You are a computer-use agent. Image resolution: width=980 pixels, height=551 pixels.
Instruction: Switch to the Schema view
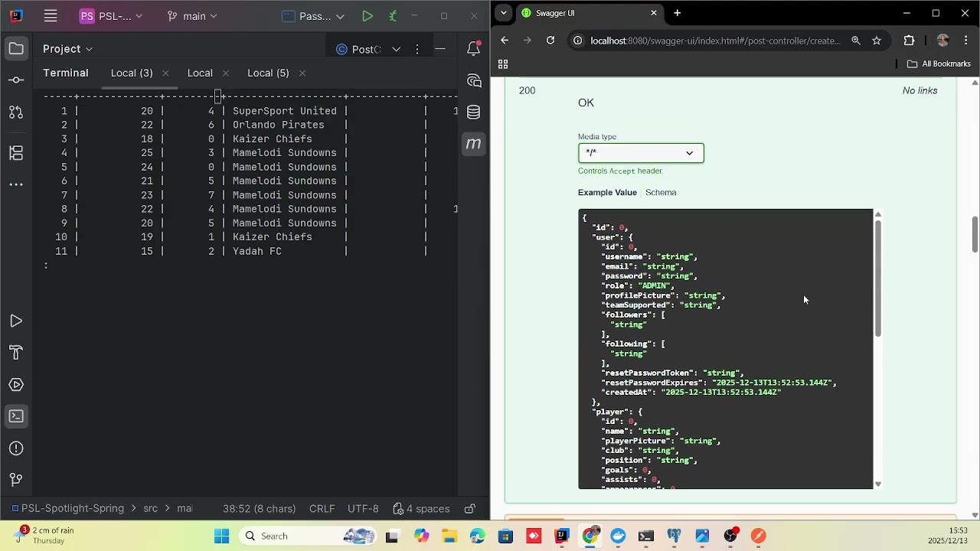[x=661, y=192]
